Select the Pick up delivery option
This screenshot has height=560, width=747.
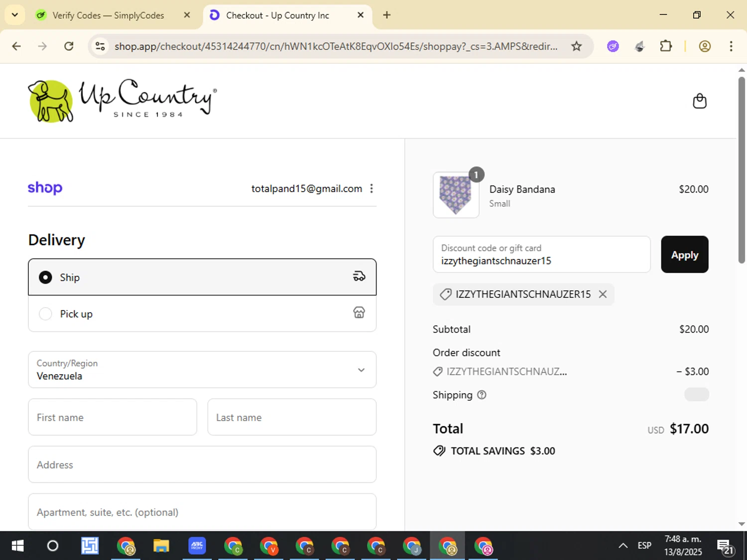202,314
